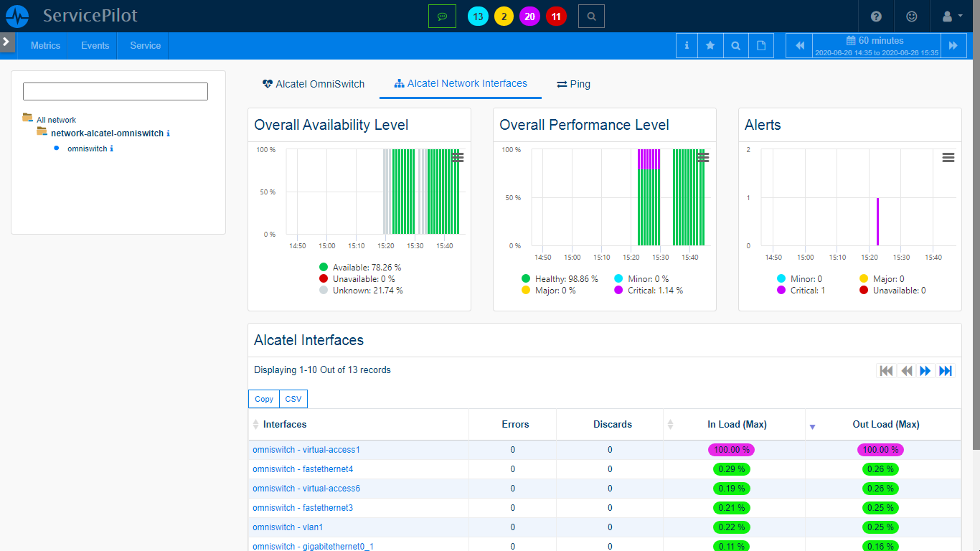The height and width of the screenshot is (551, 980).
Task: Click the info icon in blue toolbar
Action: (687, 45)
